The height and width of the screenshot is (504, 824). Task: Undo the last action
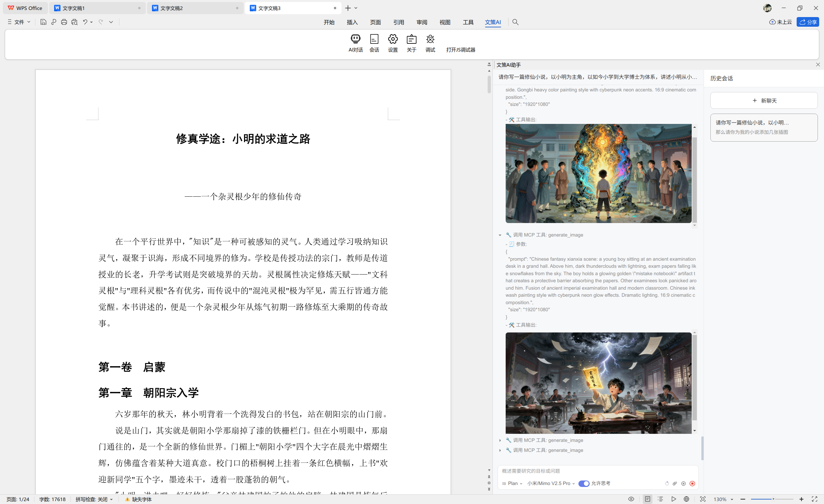point(85,22)
